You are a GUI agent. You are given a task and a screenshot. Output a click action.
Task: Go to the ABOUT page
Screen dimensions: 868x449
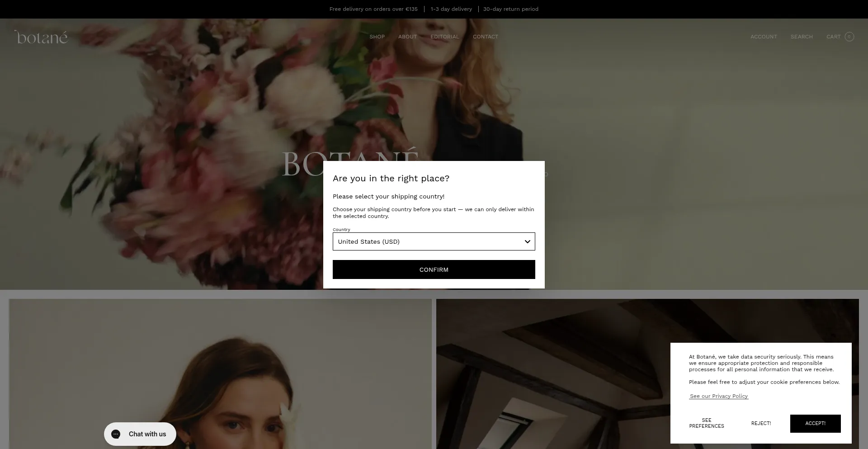407,37
